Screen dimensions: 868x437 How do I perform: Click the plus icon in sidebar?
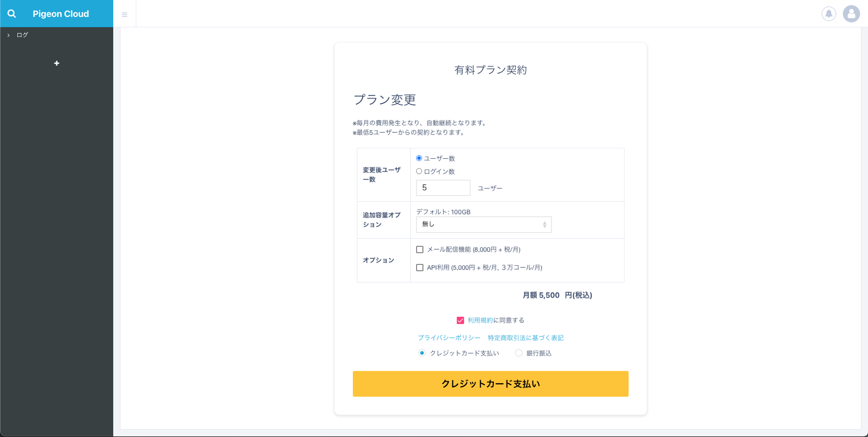tap(56, 63)
